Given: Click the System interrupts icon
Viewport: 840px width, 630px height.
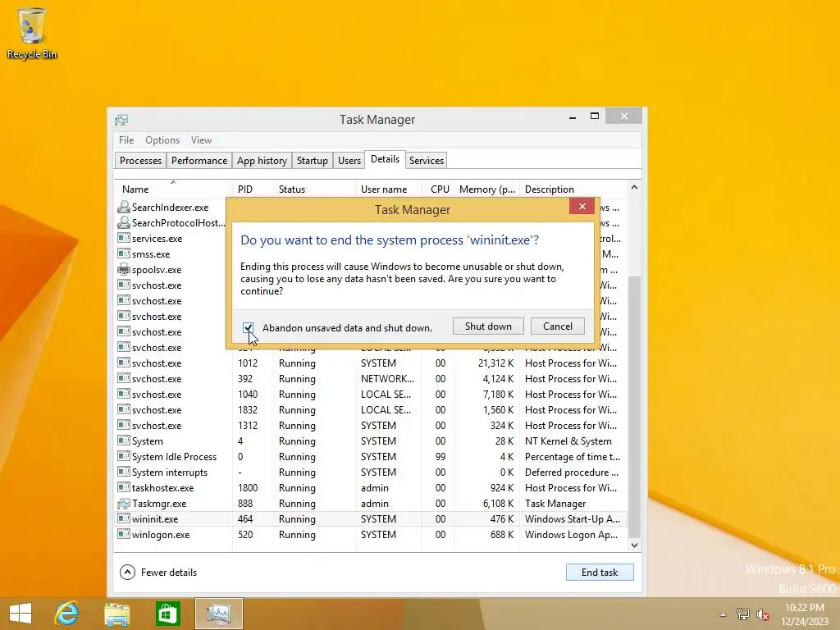Looking at the screenshot, I should click(124, 472).
